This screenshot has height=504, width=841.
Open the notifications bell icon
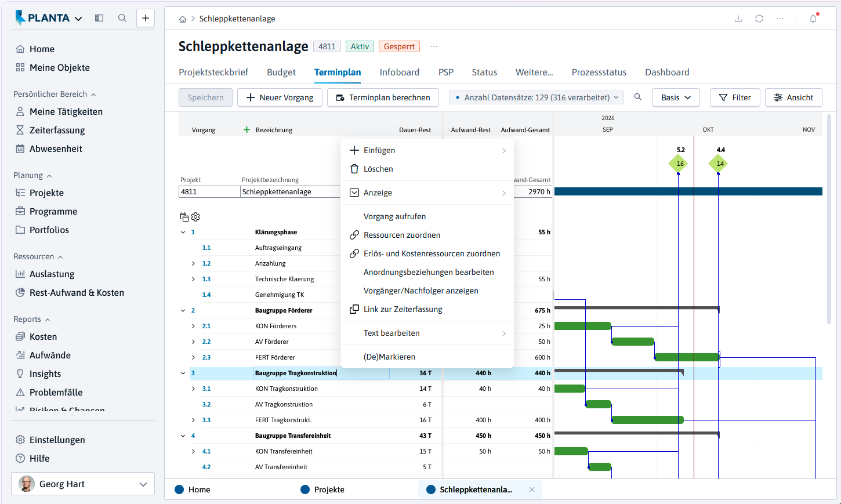(x=813, y=19)
